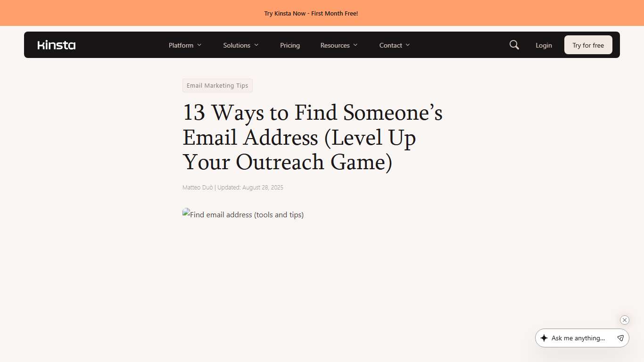Image resolution: width=644 pixels, height=362 pixels.
Task: Click the Login link
Action: pos(544,45)
